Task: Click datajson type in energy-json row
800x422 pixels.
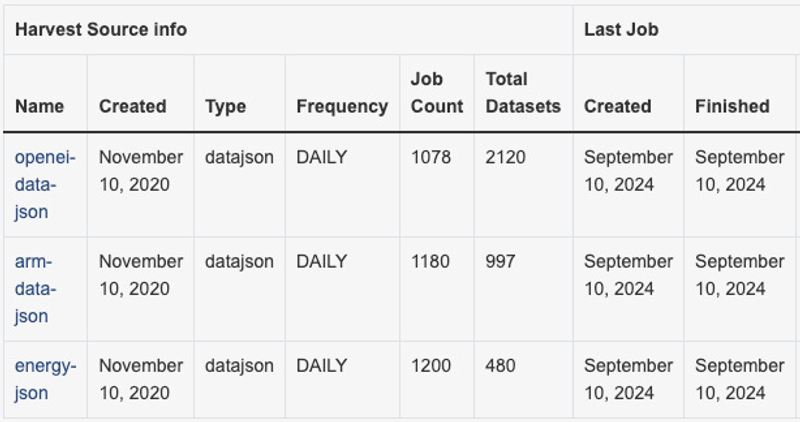Action: (x=239, y=365)
